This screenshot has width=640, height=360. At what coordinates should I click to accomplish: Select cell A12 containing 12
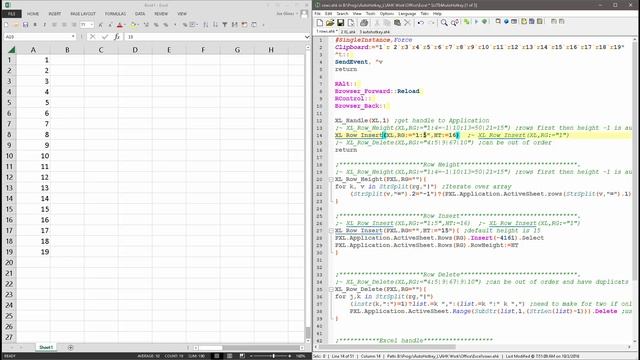pos(33,177)
